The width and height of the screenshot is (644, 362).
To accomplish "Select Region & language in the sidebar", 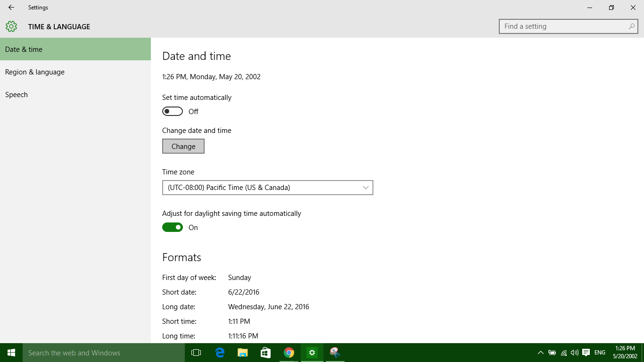I will [34, 72].
